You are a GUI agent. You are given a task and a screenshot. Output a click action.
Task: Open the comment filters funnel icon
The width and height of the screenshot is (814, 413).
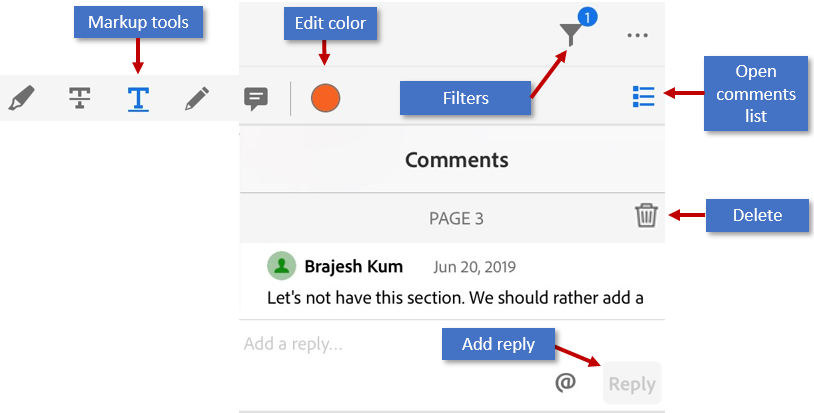570,35
